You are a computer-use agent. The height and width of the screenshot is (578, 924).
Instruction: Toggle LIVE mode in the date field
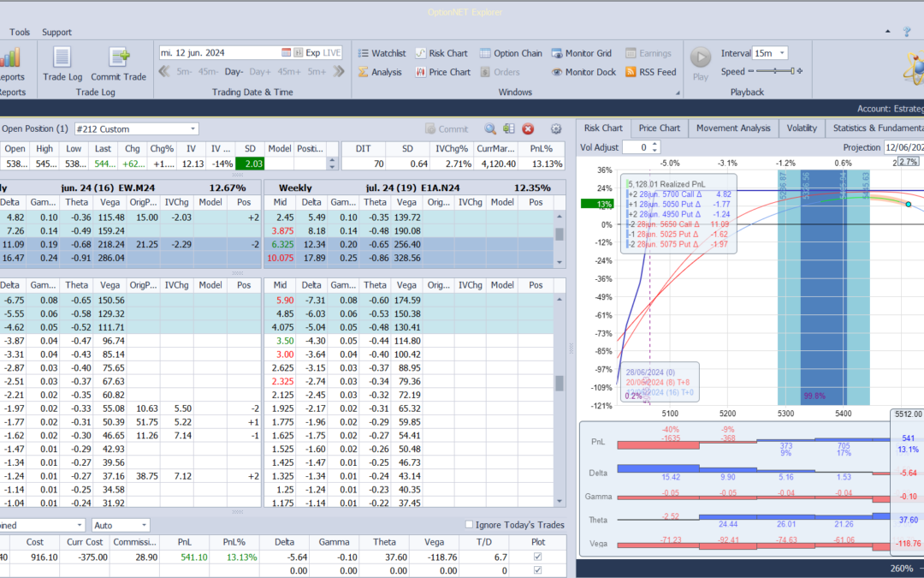[x=331, y=52]
